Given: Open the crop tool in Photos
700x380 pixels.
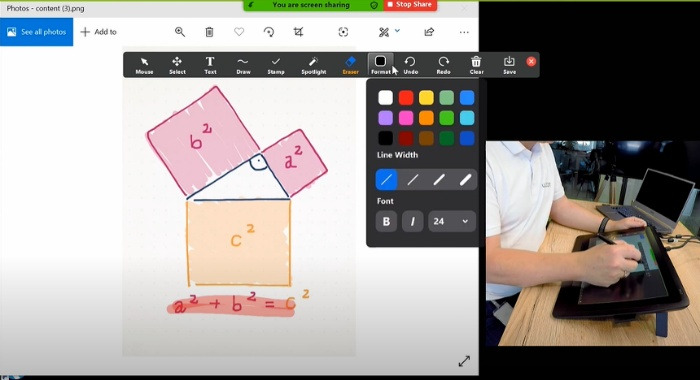Looking at the screenshot, I should point(298,32).
